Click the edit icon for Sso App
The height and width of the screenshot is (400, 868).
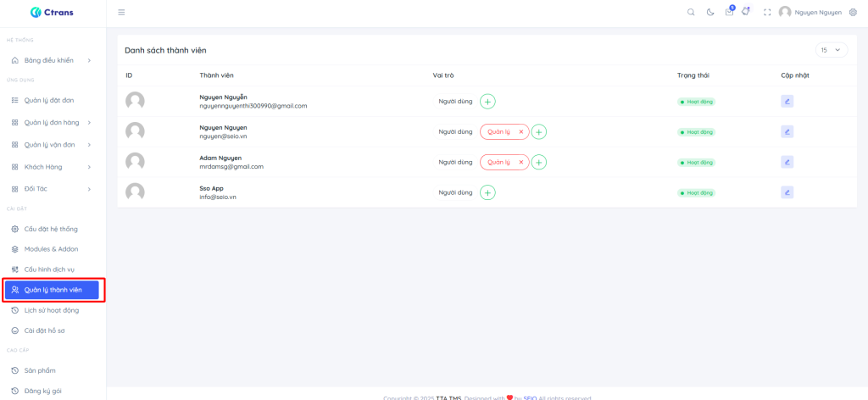(x=787, y=192)
